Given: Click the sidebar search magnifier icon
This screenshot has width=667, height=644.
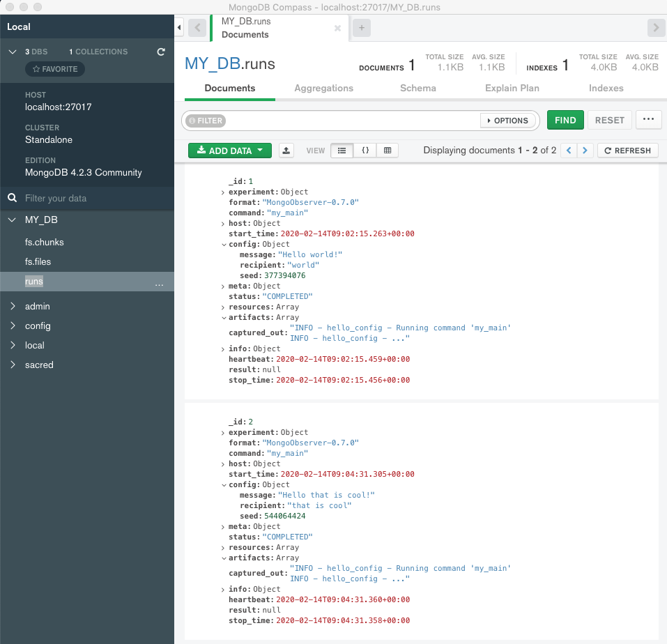Looking at the screenshot, I should tap(13, 198).
